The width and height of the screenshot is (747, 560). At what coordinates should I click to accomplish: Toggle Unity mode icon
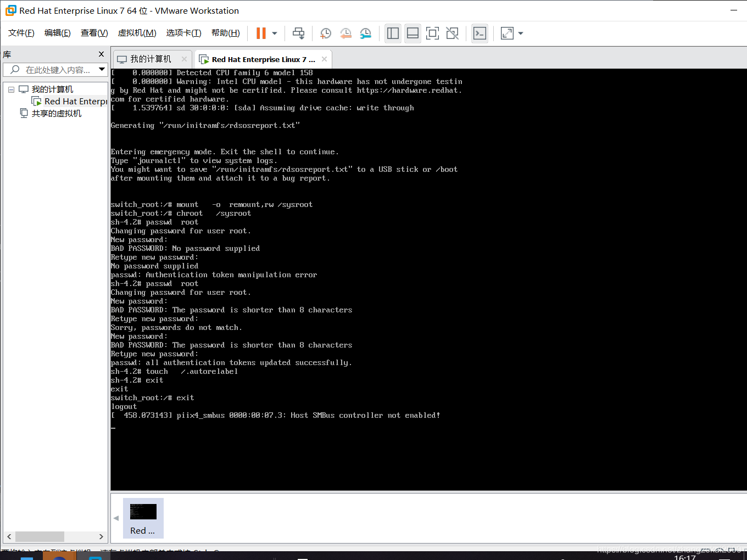click(x=452, y=33)
